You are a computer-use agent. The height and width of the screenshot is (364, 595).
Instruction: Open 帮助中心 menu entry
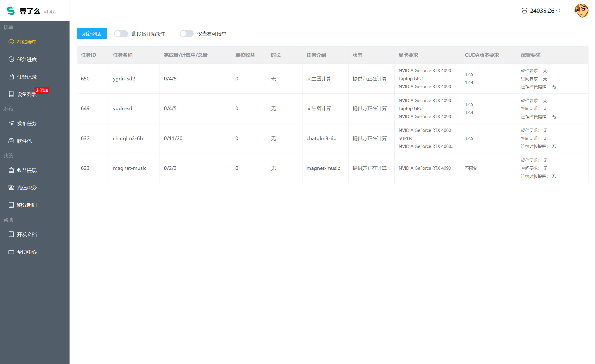click(x=27, y=252)
